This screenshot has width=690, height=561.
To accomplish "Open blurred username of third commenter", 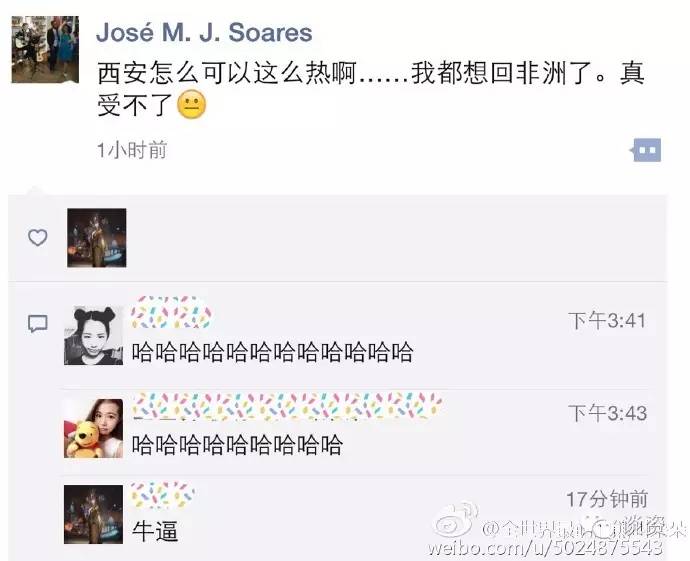I will pyautogui.click(x=163, y=495).
